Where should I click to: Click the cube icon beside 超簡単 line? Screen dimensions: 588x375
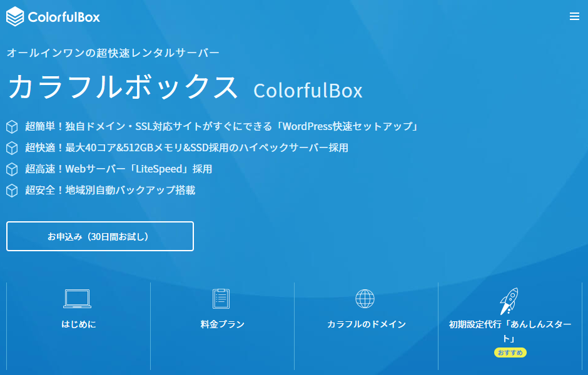click(x=12, y=127)
